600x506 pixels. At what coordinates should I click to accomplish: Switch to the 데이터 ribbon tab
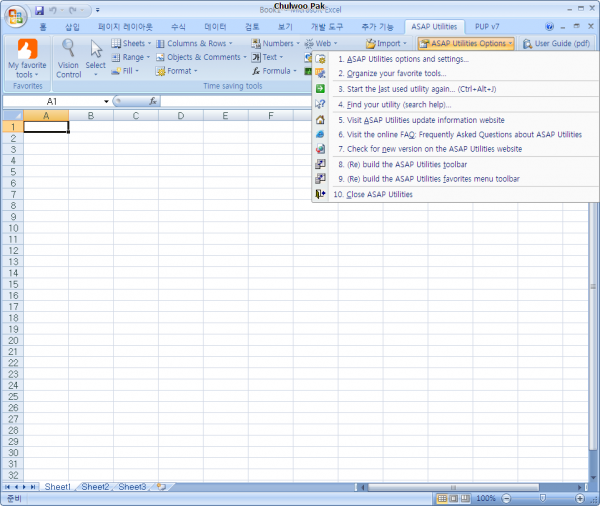215,26
